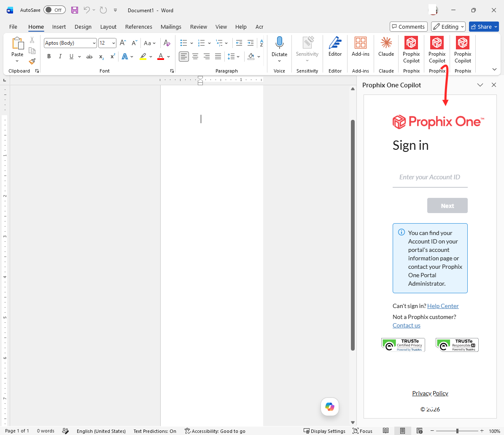Screen dimensions: 504x435
Task: Open Font dialog launcher
Action: tap(172, 71)
